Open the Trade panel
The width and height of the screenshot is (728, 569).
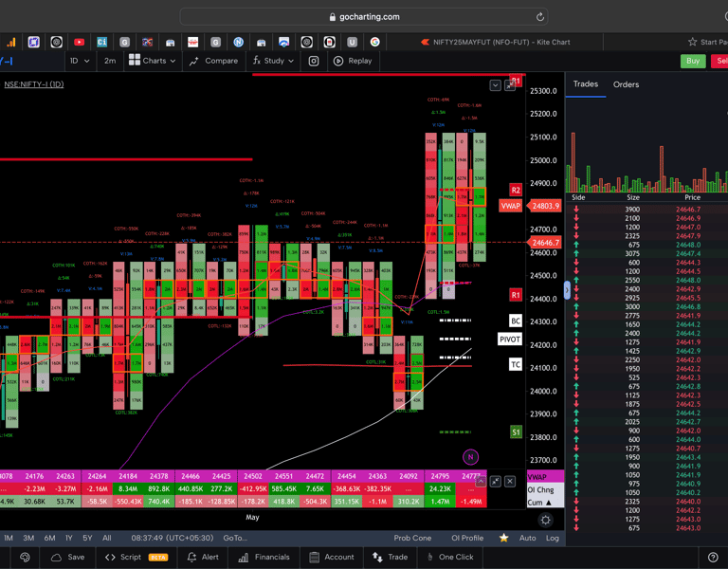coord(390,557)
